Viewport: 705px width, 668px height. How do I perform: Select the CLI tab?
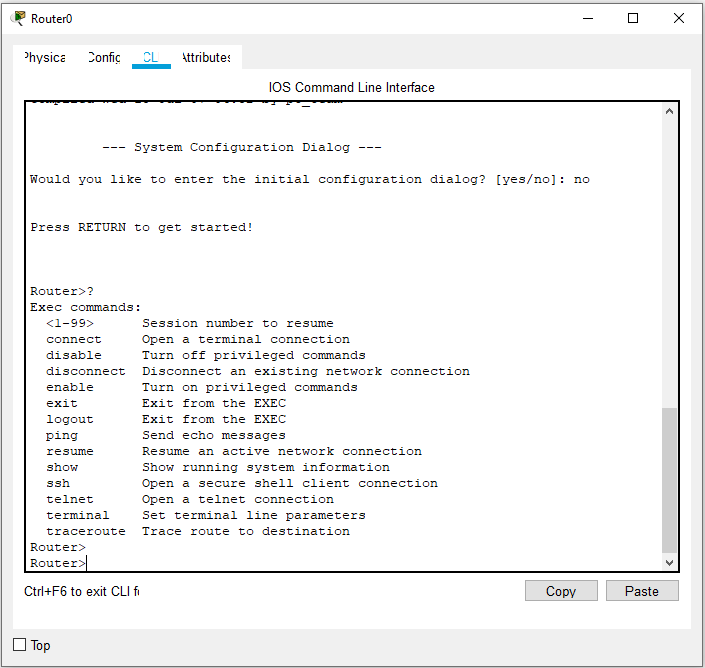151,57
